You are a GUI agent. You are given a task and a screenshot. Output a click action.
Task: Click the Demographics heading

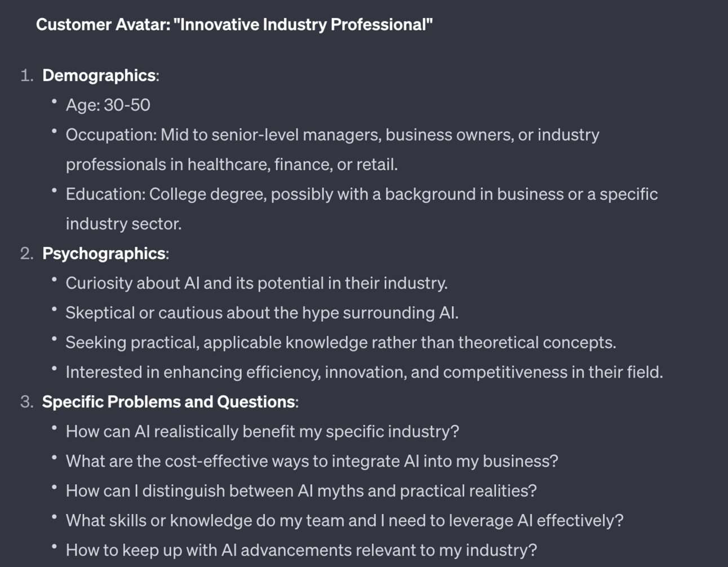click(99, 76)
